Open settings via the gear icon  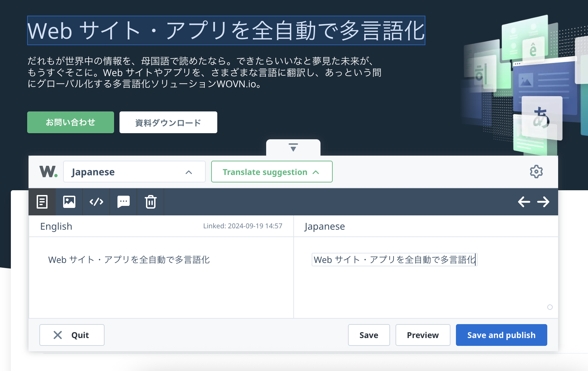(x=536, y=172)
